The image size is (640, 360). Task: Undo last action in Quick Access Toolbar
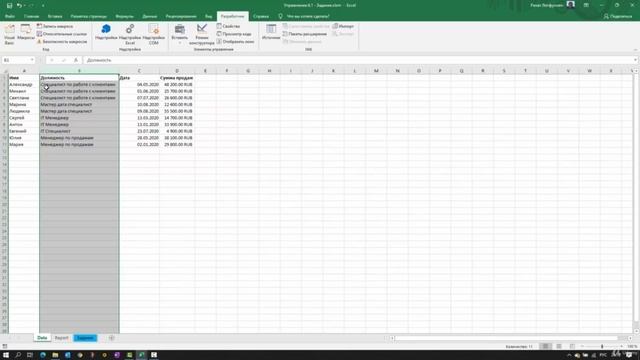point(19,5)
